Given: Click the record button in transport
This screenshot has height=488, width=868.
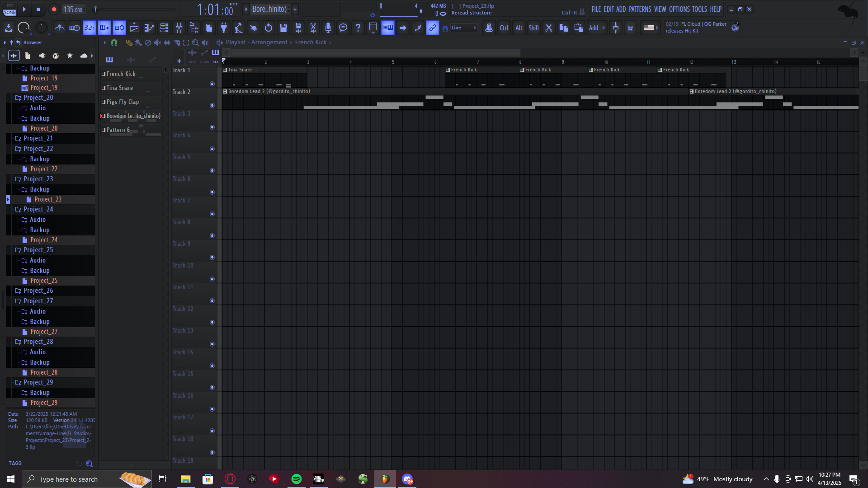Looking at the screenshot, I should point(54,9).
